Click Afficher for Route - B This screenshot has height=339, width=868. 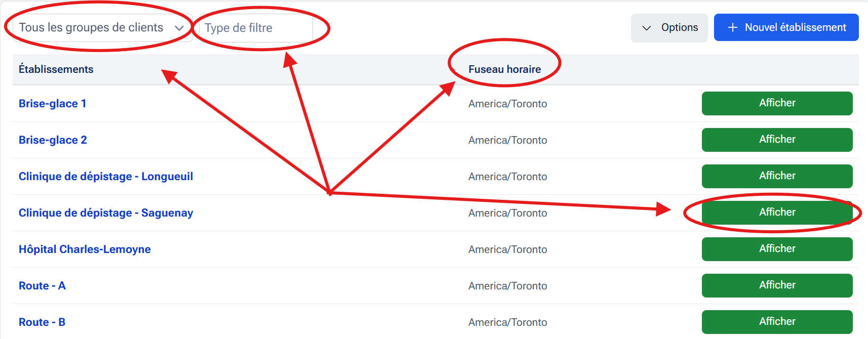[x=777, y=322]
